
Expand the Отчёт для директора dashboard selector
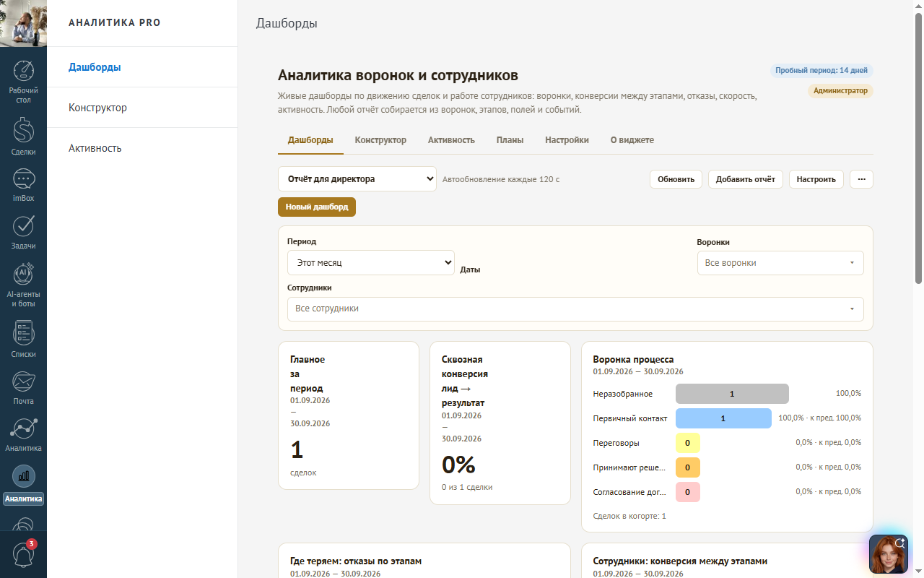(357, 179)
